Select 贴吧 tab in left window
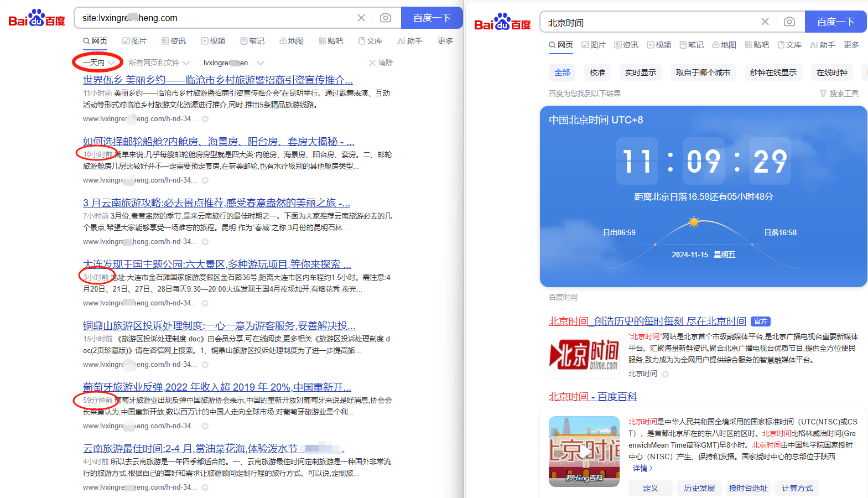Screen dimensions: 868x498 (331, 41)
